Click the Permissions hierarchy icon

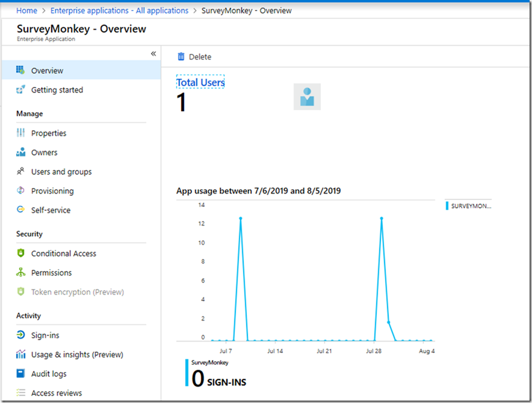click(20, 272)
